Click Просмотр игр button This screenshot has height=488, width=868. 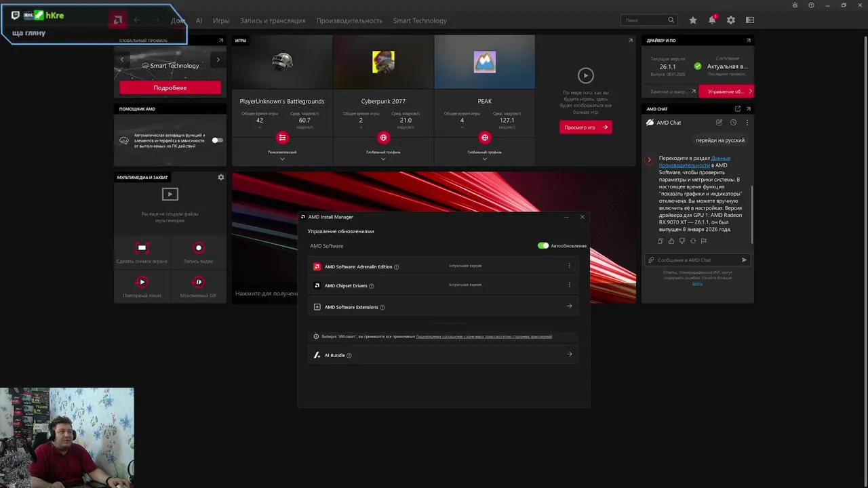coord(585,127)
